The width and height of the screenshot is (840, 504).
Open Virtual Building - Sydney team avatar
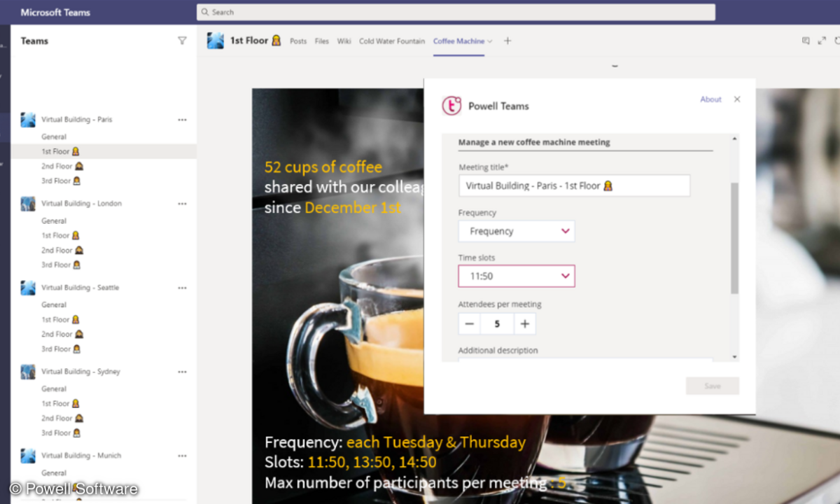pos(28,372)
